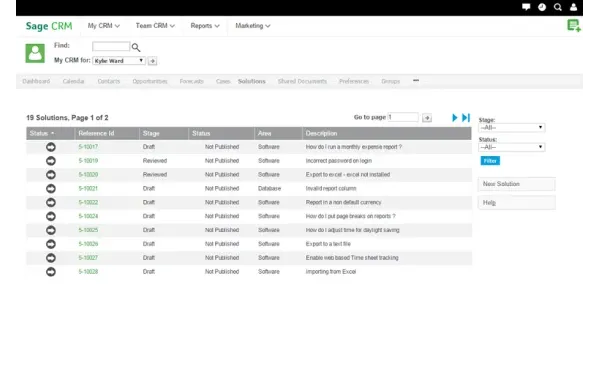Image resolution: width=600 pixels, height=375 pixels.
Task: Click the green new record icon
Action: tap(574, 26)
